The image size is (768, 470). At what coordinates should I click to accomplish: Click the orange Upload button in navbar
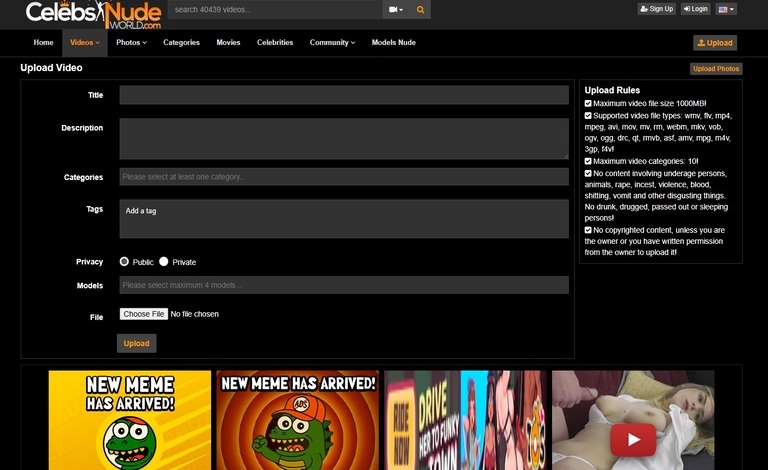715,43
